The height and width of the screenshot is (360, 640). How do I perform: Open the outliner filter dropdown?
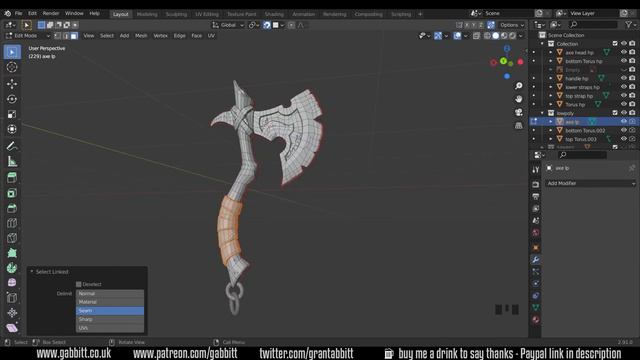[630, 25]
